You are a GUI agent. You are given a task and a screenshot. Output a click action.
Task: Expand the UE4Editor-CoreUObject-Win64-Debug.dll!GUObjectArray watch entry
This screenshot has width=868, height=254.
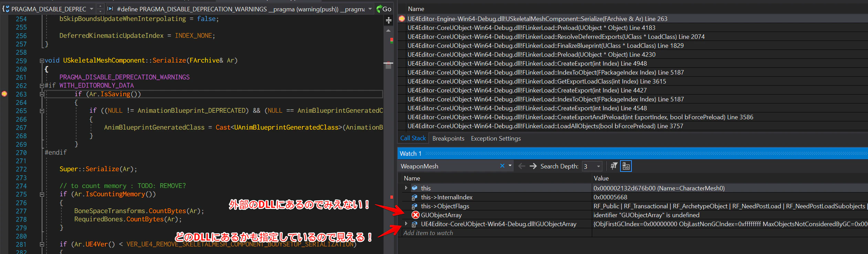point(406,224)
